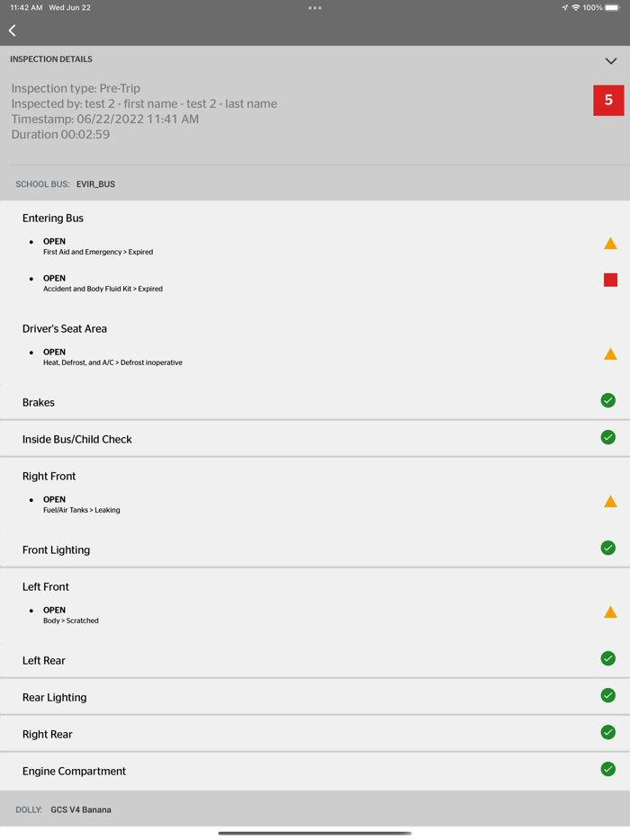This screenshot has height=840, width=630.
Task: Click the battery indicator in the status bar
Action: (x=616, y=7)
